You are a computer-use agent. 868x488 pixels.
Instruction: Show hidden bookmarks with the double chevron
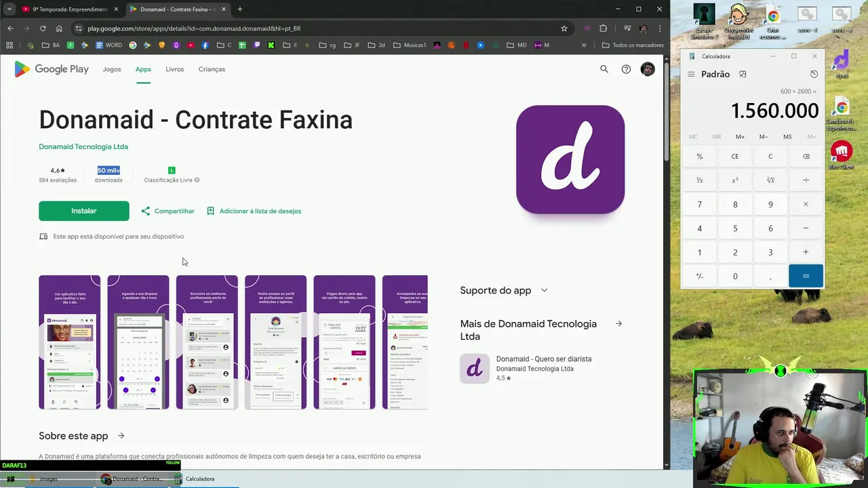click(584, 45)
